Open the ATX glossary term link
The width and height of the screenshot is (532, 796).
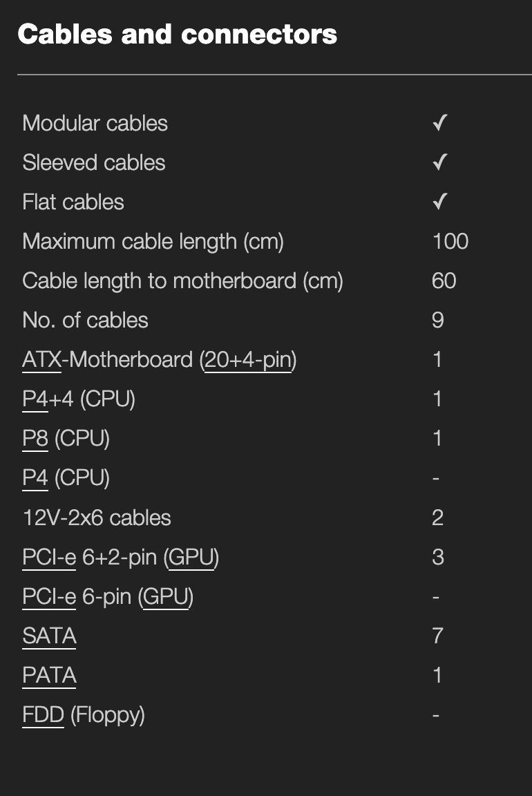point(41,360)
